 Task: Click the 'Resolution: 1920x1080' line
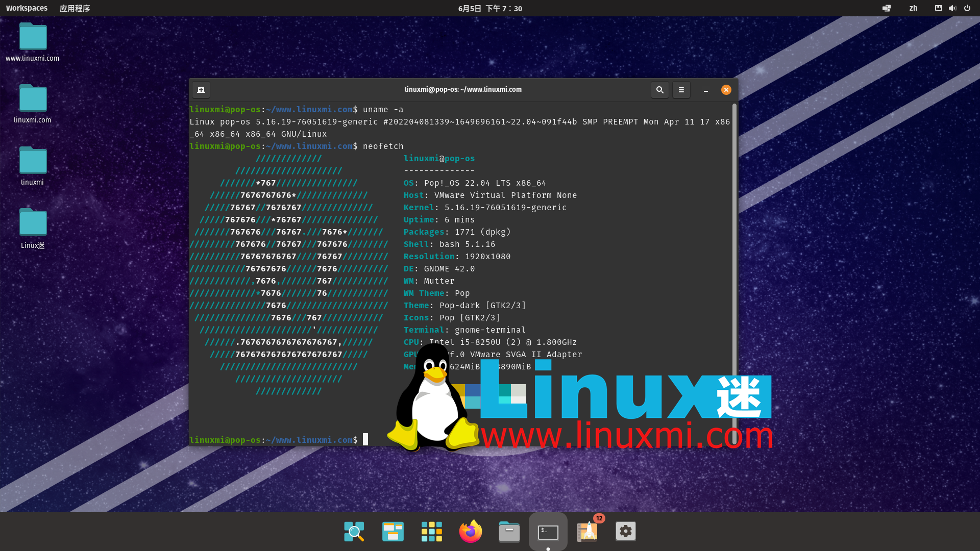tap(457, 257)
